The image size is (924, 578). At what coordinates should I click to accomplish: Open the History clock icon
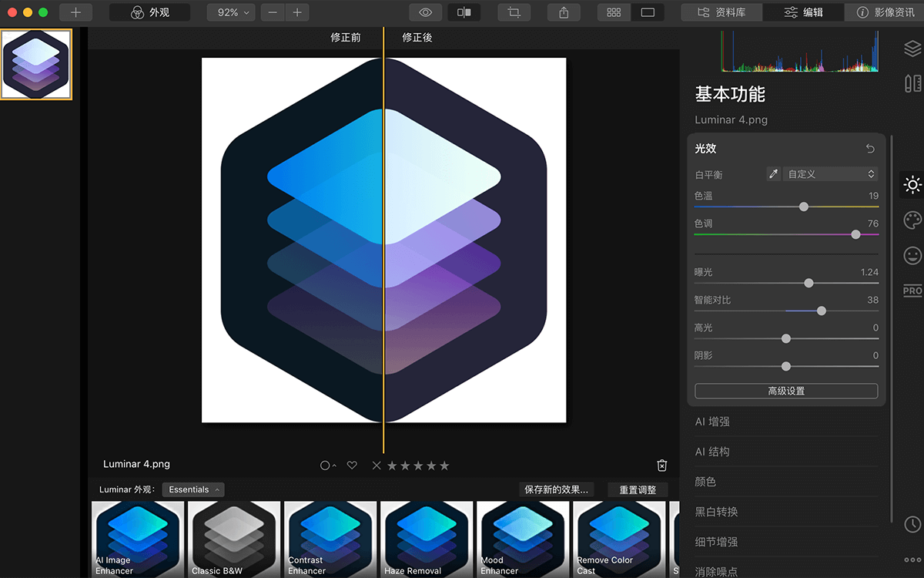coord(912,524)
